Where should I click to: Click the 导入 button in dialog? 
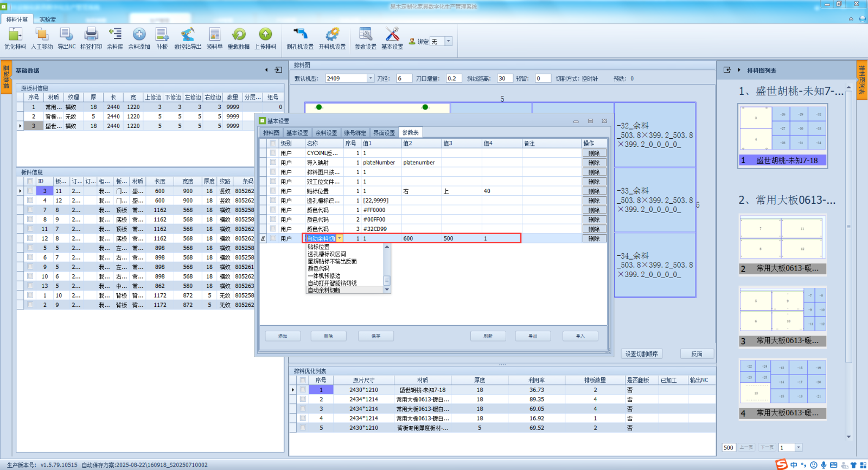580,336
